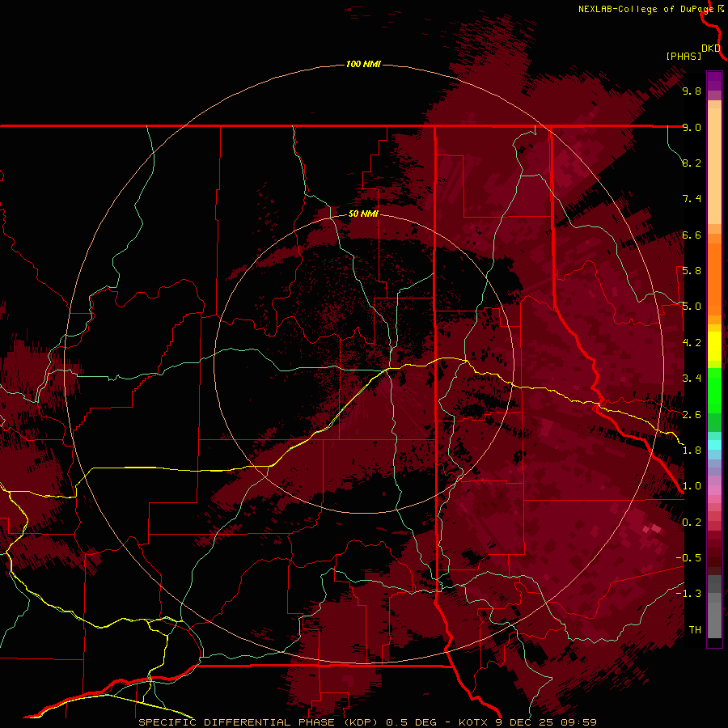Click the 9.8 value on the color scale

(x=692, y=91)
